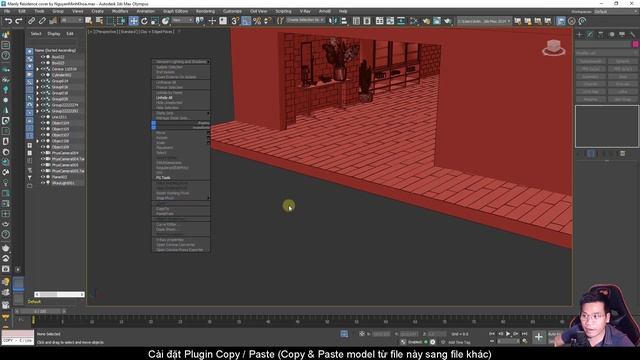Open the Selection Filter dropdown

pyautogui.click(x=71, y=20)
